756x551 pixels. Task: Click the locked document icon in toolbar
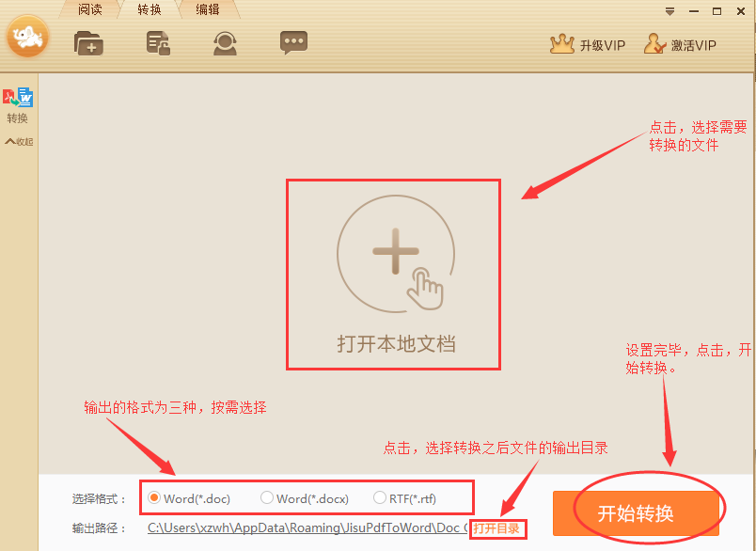pyautogui.click(x=158, y=42)
